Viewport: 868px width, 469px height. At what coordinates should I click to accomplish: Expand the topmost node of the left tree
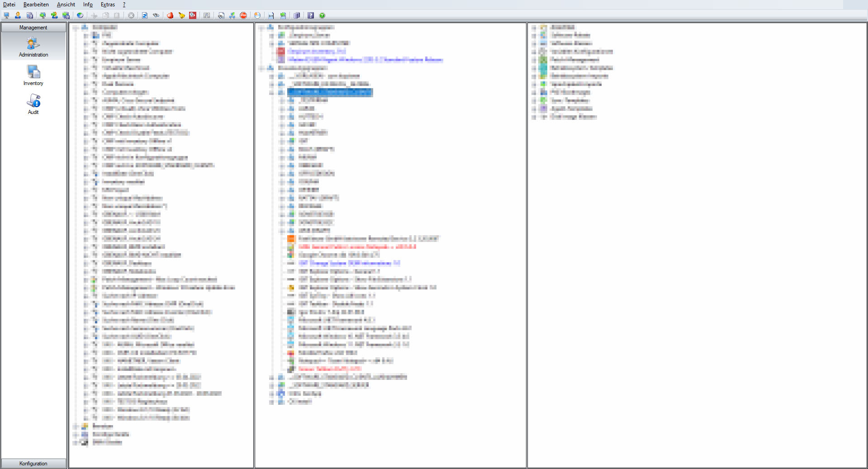tap(77, 27)
